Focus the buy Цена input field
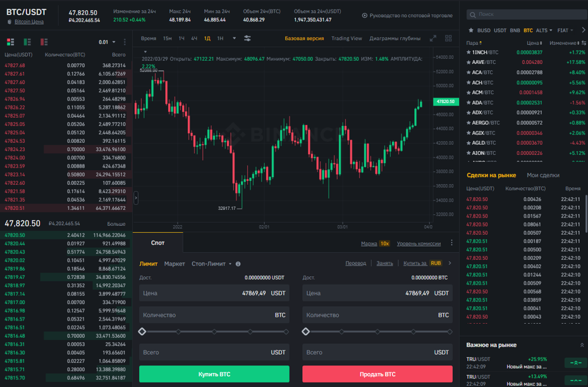Screen dimensions: 588x387 [x=214, y=293]
